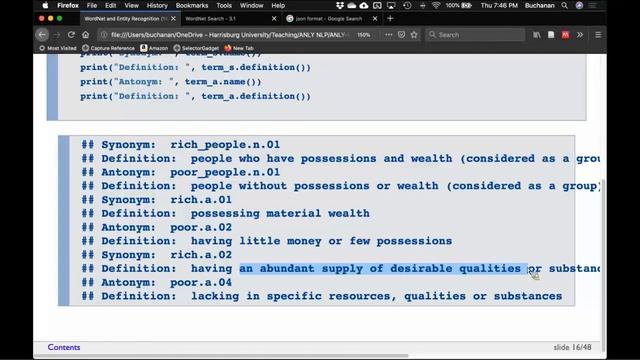Open the Apple menu

[x=45, y=5]
